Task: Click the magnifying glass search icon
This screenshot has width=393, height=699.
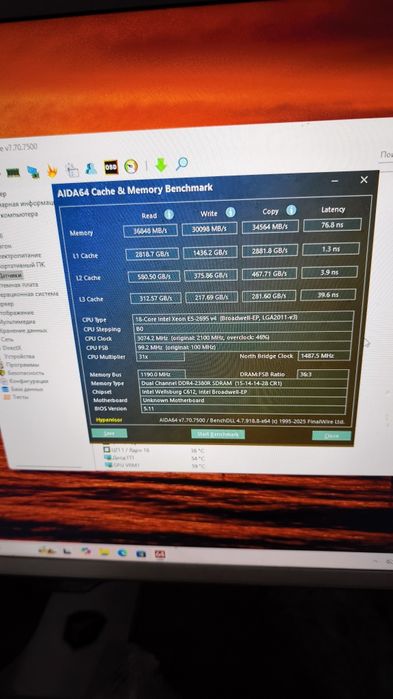Action: (x=181, y=164)
